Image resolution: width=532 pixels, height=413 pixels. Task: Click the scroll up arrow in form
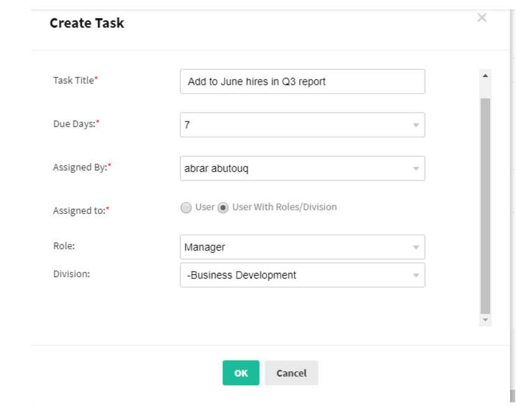click(485, 76)
